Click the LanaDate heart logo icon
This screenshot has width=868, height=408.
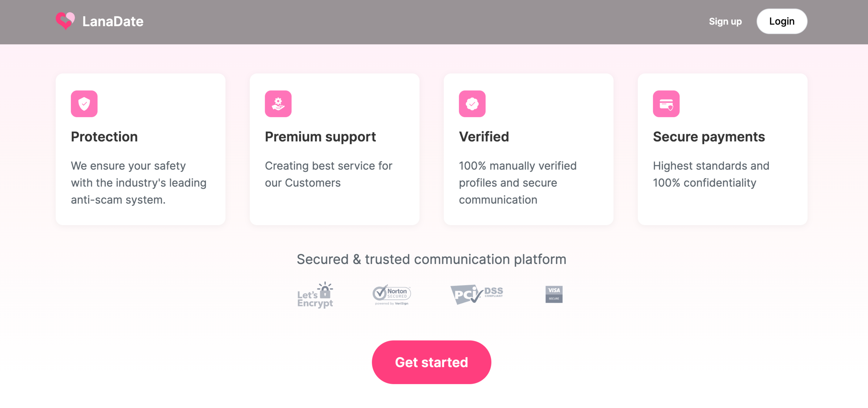pos(65,21)
